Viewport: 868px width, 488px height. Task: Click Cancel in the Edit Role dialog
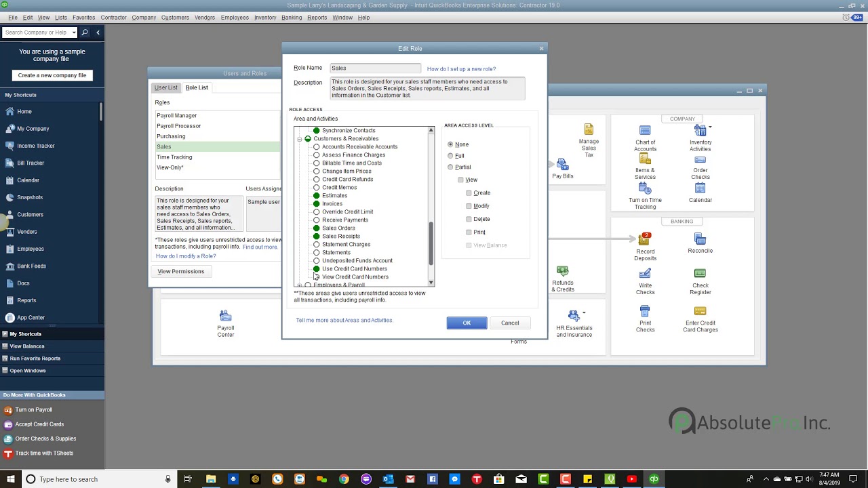click(x=510, y=323)
